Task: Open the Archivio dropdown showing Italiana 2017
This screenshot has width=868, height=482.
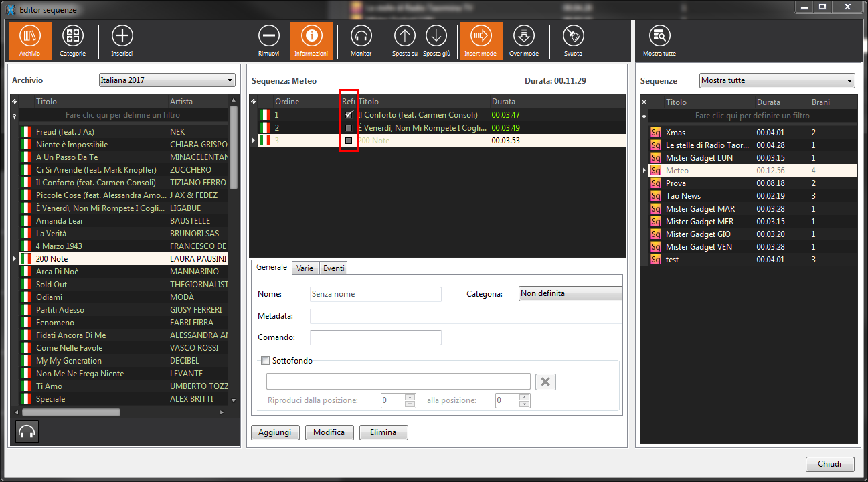Action: click(x=167, y=80)
